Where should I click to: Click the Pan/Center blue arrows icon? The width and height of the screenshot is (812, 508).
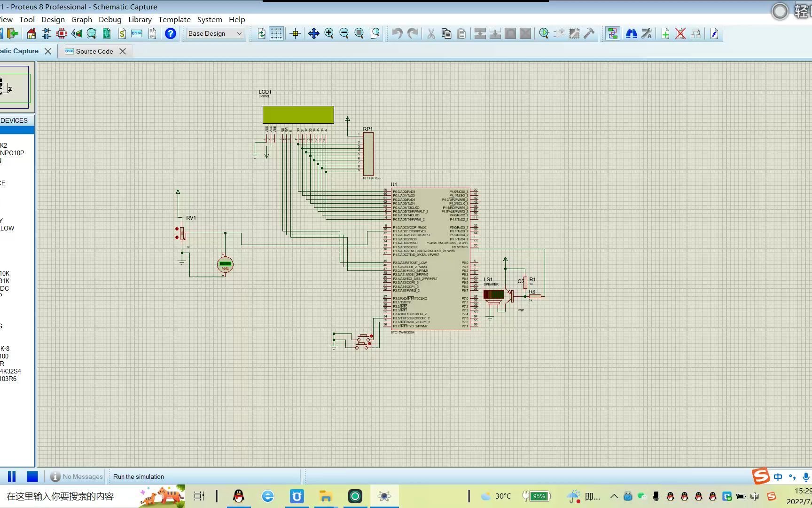coord(313,33)
